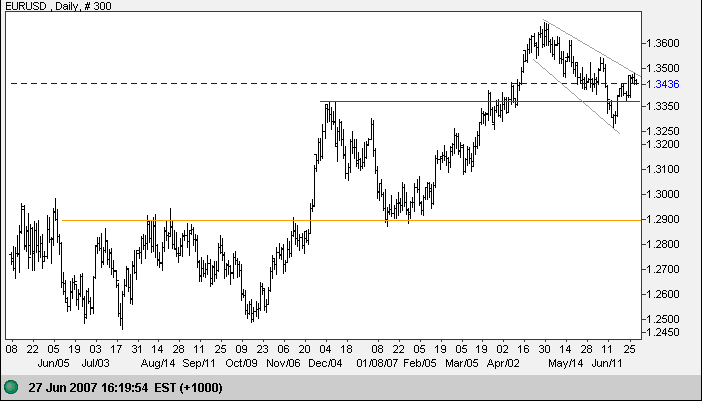
Task: Click the 1.2600 price axis label
Action: (x=663, y=294)
